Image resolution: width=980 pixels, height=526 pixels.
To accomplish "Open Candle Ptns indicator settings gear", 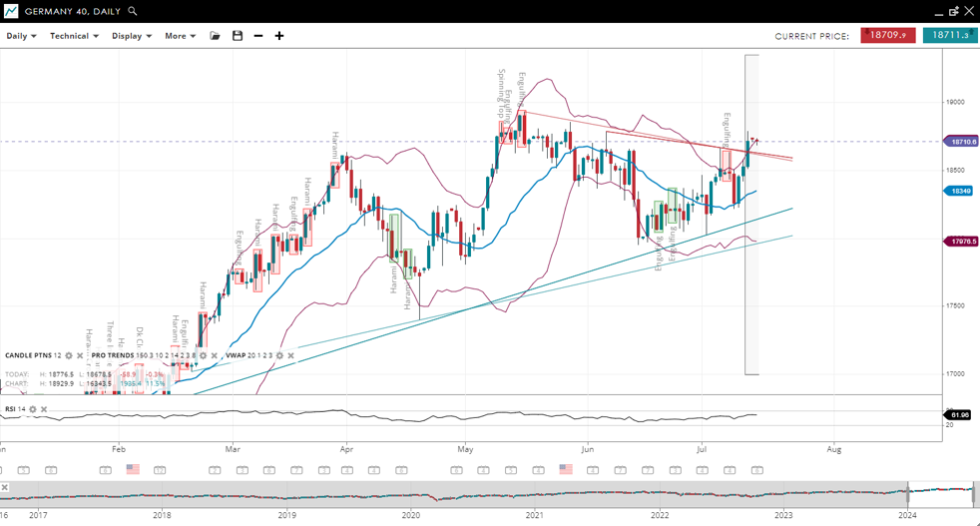I will click(69, 355).
